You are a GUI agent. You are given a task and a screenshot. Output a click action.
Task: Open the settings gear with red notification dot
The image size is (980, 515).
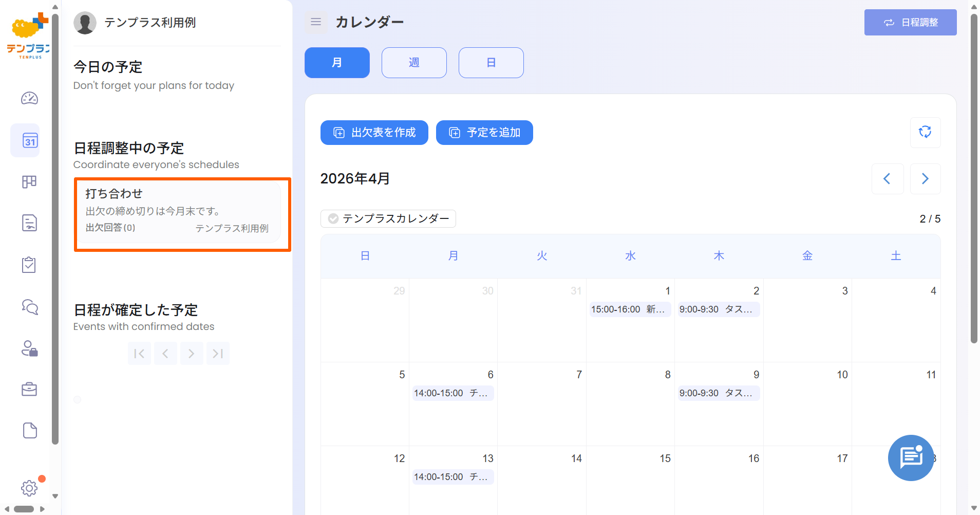pos(29,488)
